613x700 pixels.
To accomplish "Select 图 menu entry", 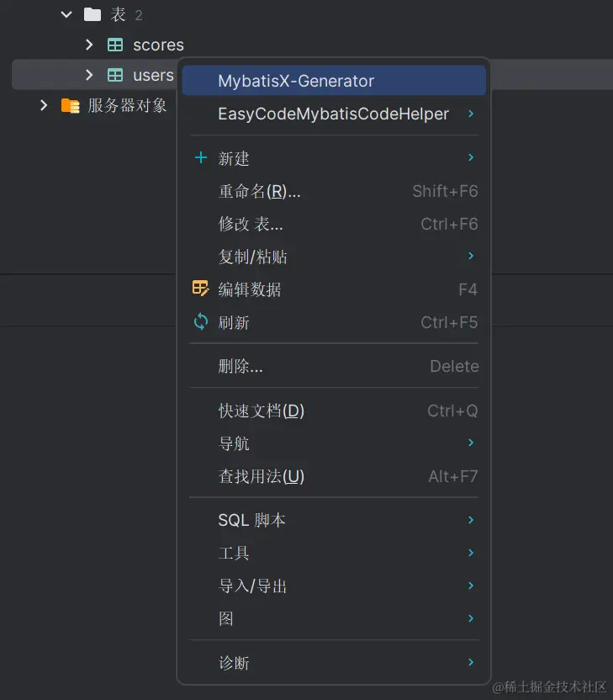I will (334, 618).
